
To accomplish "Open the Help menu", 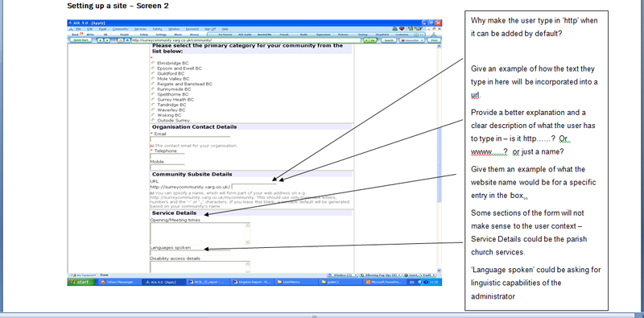I will pyautogui.click(x=225, y=29).
